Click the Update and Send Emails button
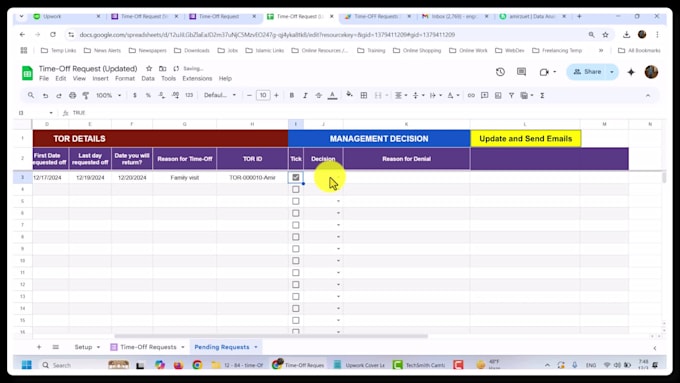 tap(526, 139)
